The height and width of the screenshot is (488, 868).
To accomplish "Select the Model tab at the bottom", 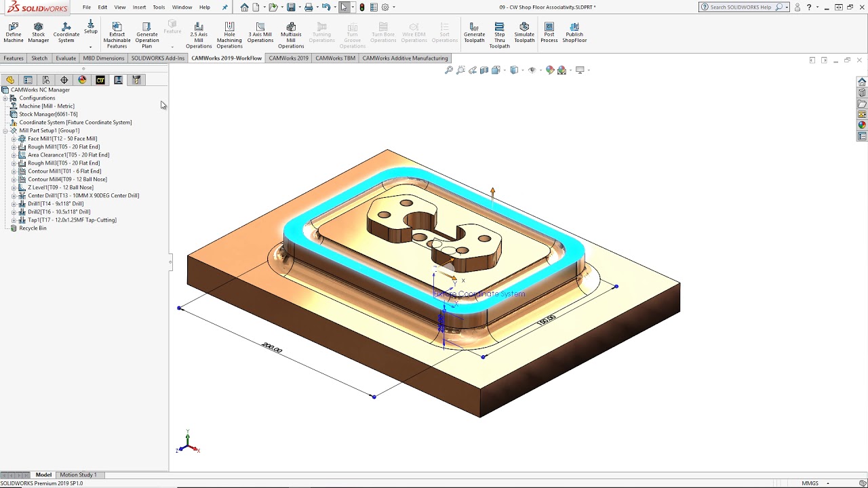I will pyautogui.click(x=43, y=475).
